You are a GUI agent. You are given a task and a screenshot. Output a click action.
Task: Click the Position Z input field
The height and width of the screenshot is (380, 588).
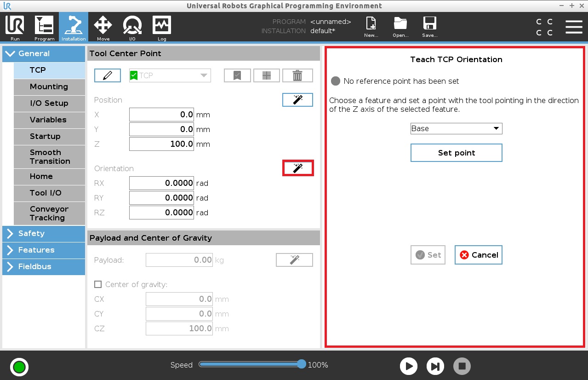point(161,144)
